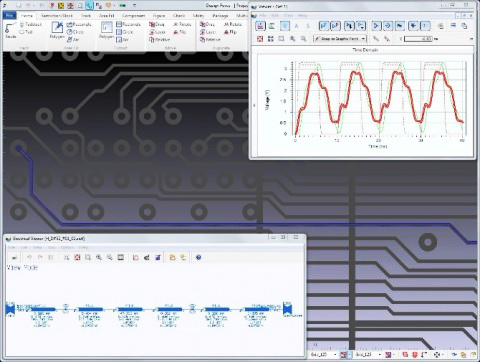Choose the Polygon tool in Area Fill group
Viewport: 480px width, 362px height.
click(x=57, y=30)
